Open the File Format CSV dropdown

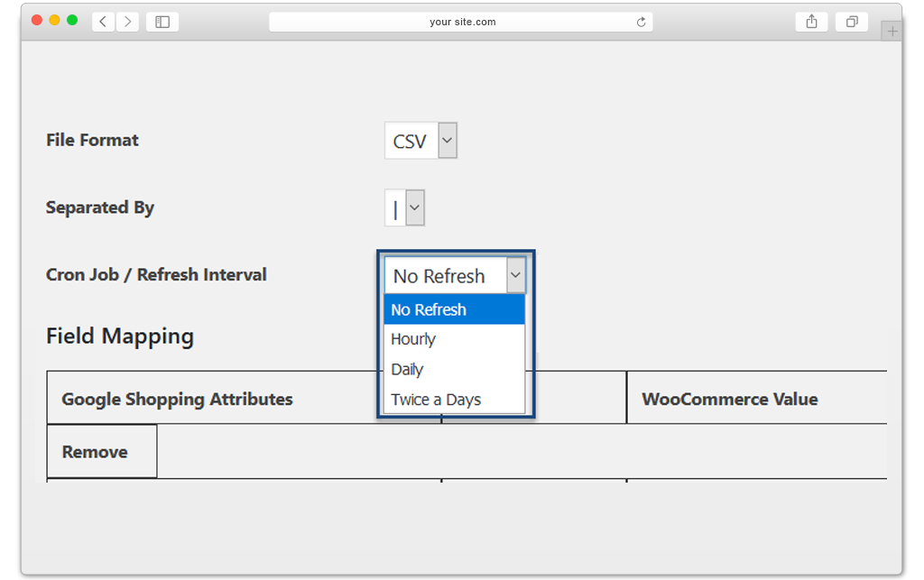click(x=420, y=141)
